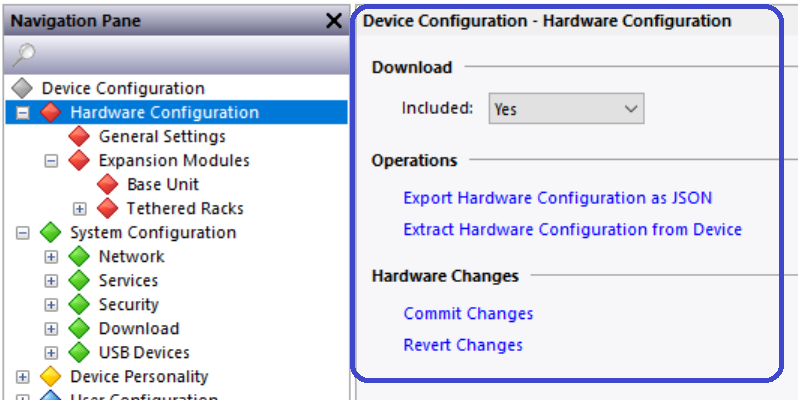This screenshot has height=400, width=798.
Task: Close the Navigation Pane
Action: 334,21
